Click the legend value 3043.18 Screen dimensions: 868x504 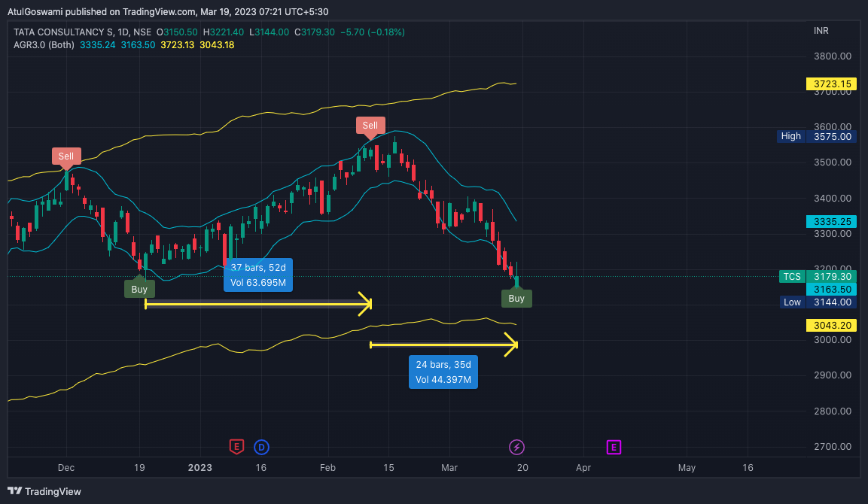pyautogui.click(x=217, y=45)
